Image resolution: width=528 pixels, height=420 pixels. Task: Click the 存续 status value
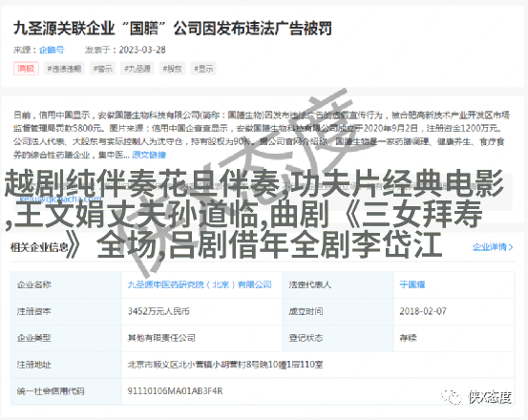[x=408, y=338]
